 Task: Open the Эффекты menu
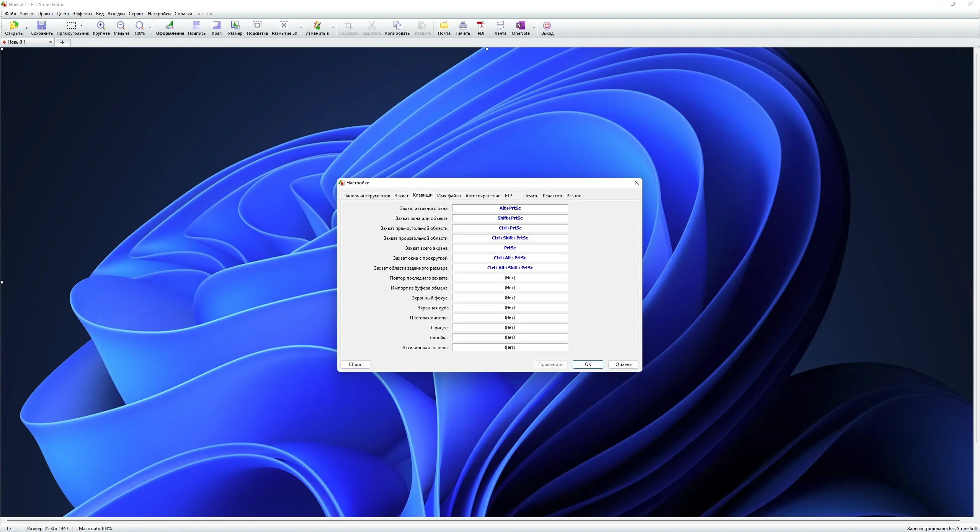pos(82,14)
